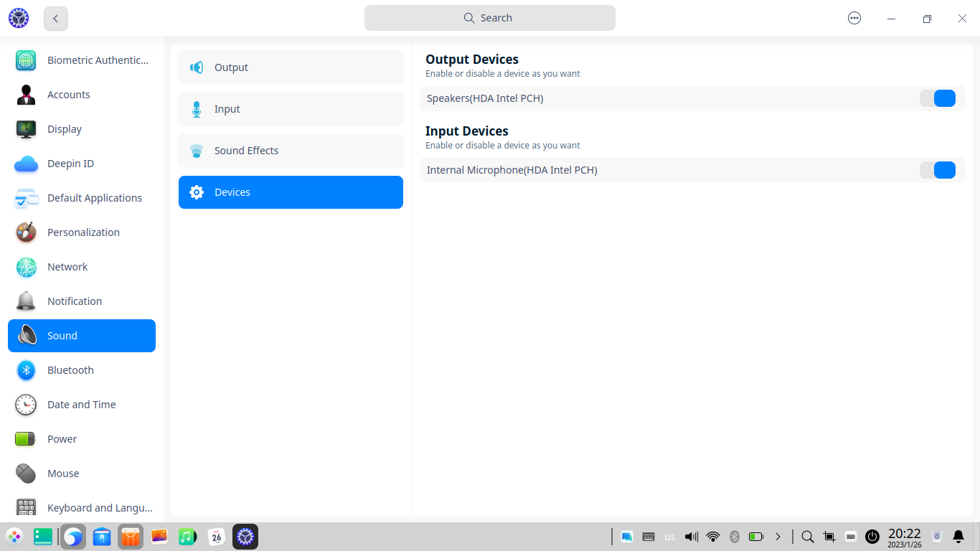This screenshot has height=551, width=980.
Task: Select the Devices tab
Action: [x=291, y=192]
